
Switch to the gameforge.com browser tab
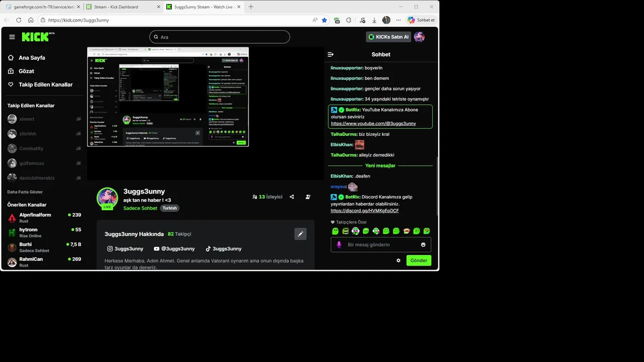pos(43,7)
